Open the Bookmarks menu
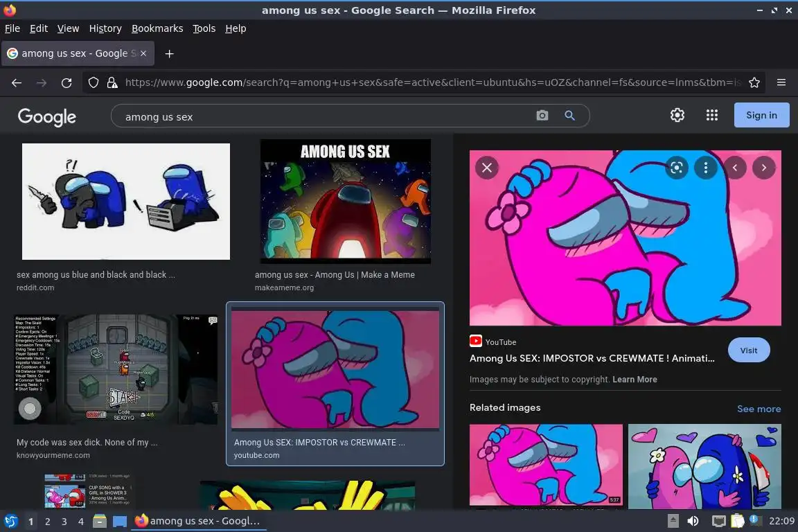The width and height of the screenshot is (798, 532). (x=157, y=28)
